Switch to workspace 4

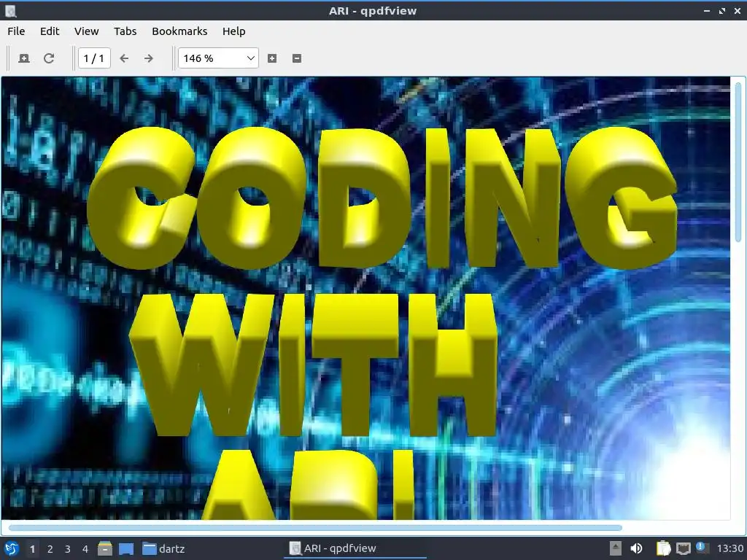[85, 549]
